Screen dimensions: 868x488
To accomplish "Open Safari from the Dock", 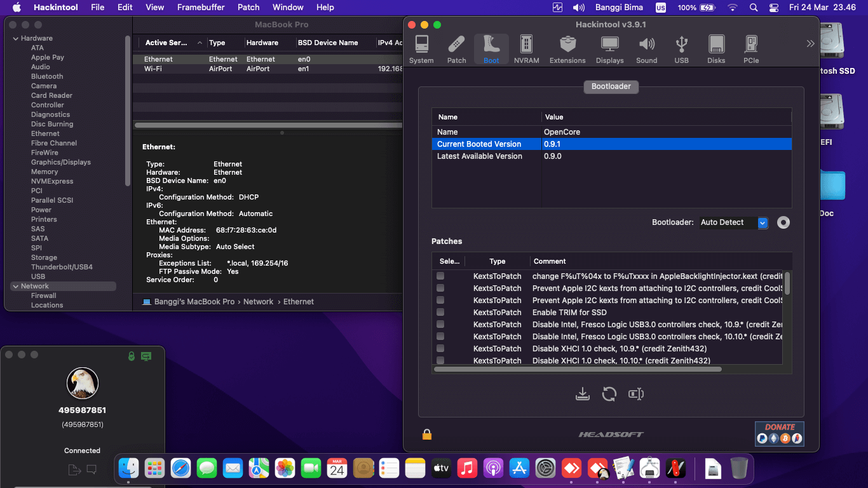I will [180, 469].
